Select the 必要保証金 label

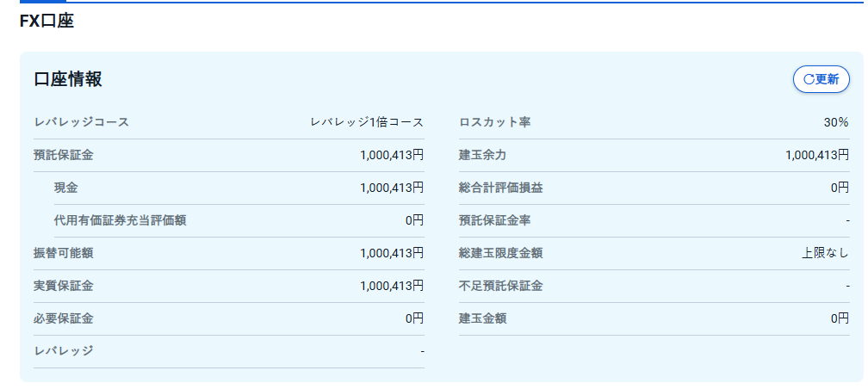(63, 318)
